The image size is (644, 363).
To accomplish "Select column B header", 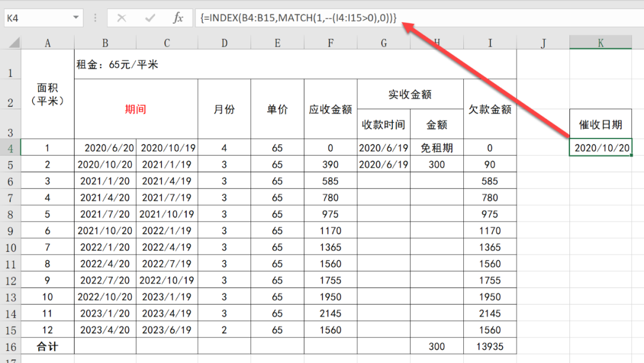I will click(x=105, y=43).
